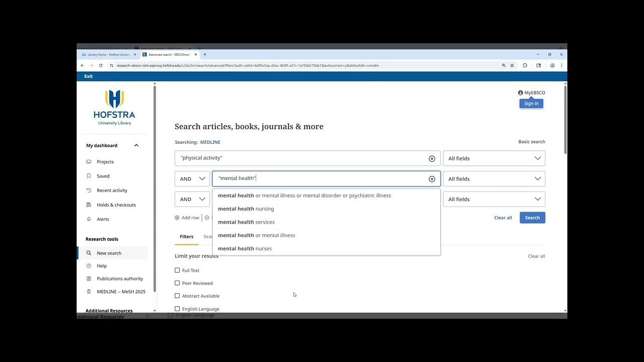Check the Peer Reviewed box
Screen dimensions: 644x362
point(177,283)
